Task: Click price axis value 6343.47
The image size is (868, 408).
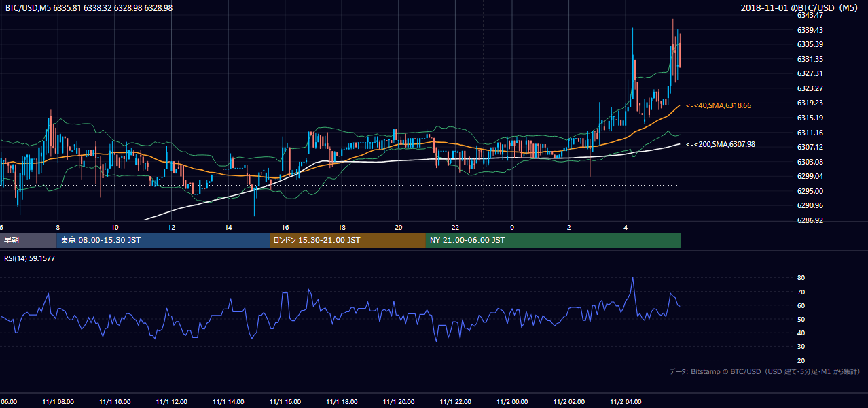Action: click(x=810, y=15)
